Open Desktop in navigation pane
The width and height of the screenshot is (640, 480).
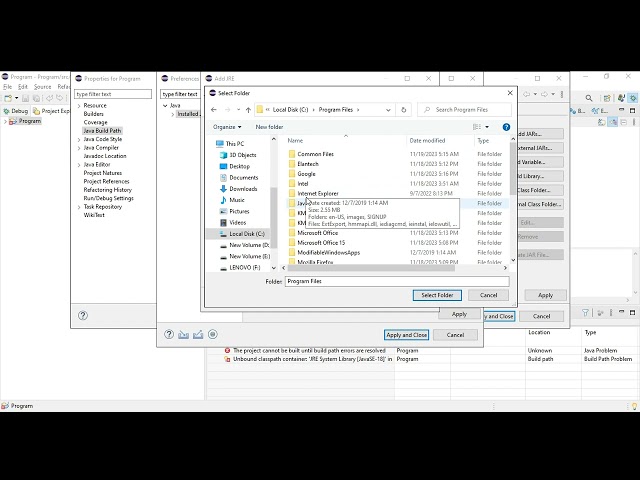[x=239, y=166]
